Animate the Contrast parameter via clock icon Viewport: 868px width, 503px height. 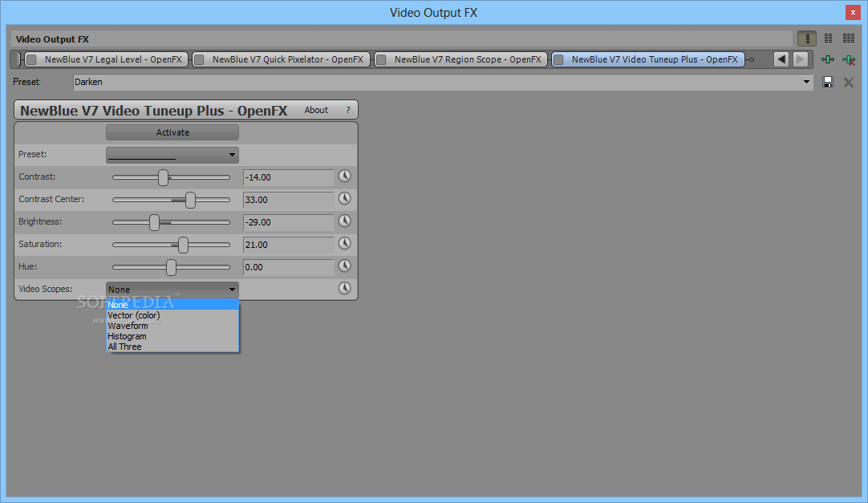344,176
